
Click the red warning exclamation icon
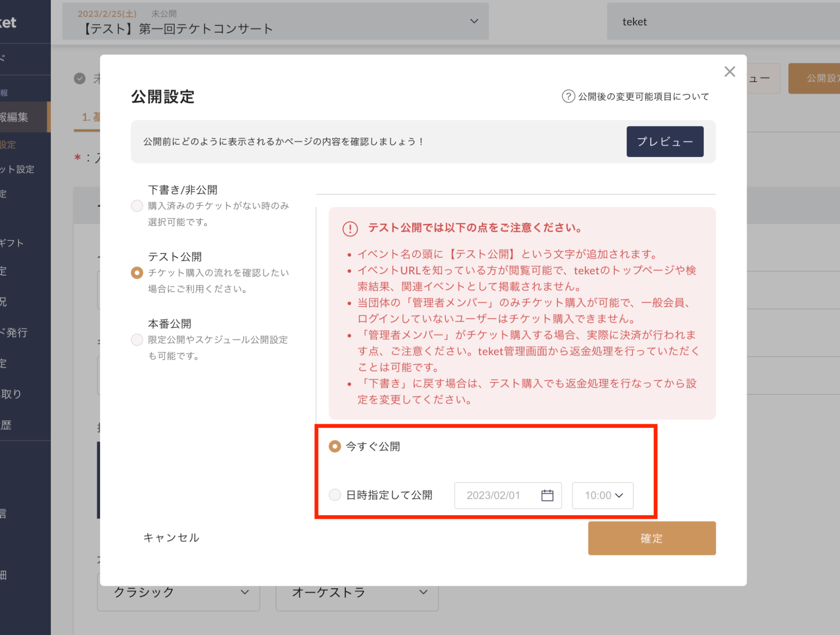pyautogui.click(x=350, y=228)
